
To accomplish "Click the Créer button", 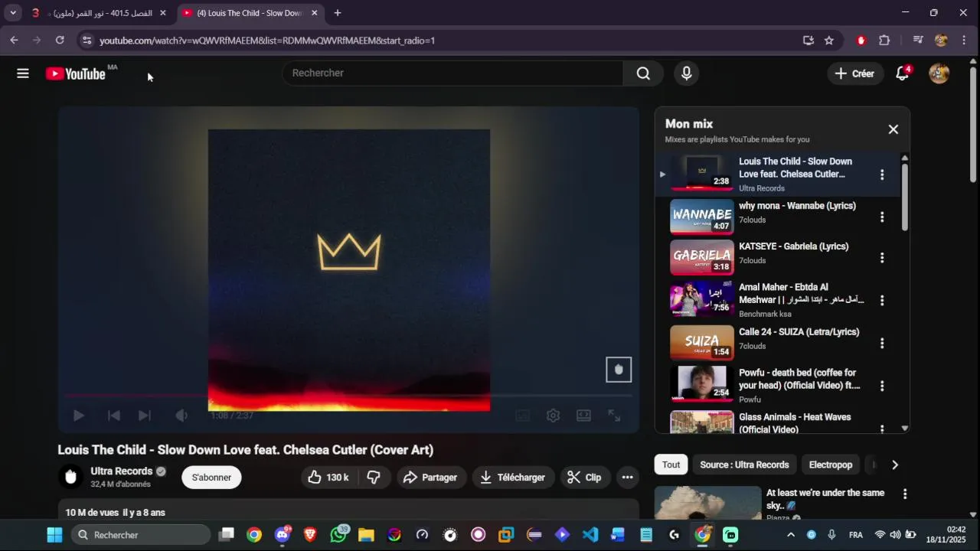I will [854, 73].
